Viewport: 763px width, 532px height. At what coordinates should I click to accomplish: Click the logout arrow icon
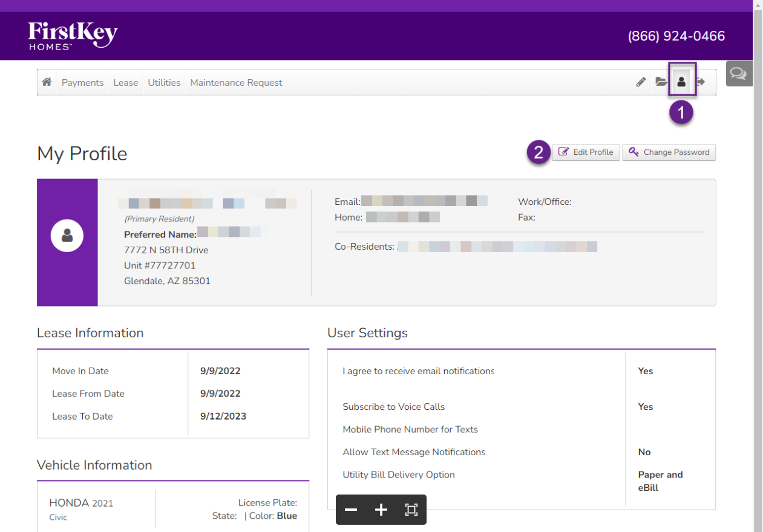click(701, 82)
